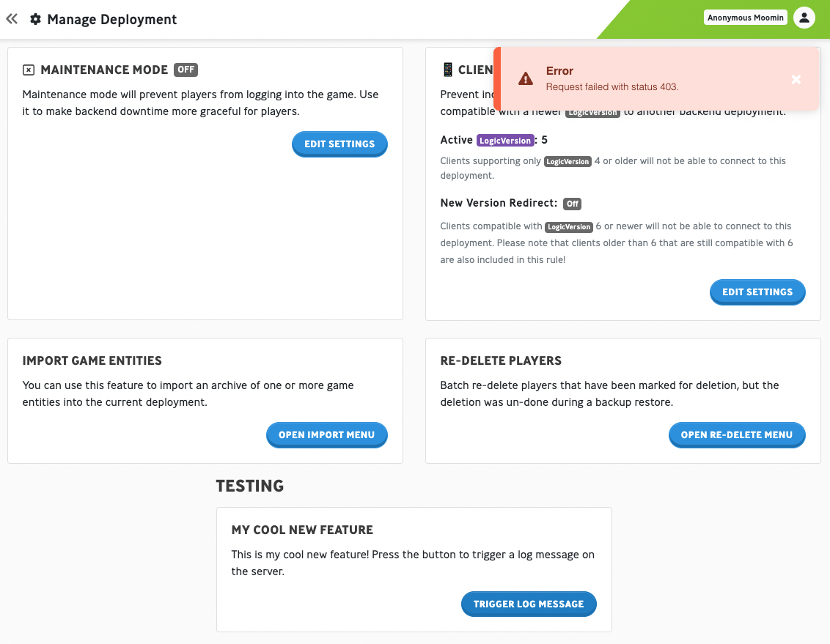This screenshot has height=644, width=830.
Task: Click the phone icon on the Client compatibility card
Action: click(447, 70)
